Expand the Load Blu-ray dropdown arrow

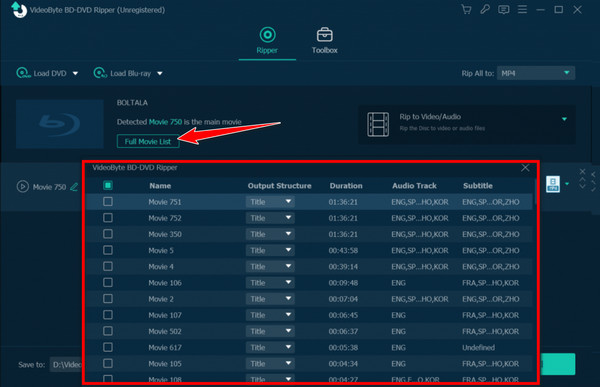[160, 73]
